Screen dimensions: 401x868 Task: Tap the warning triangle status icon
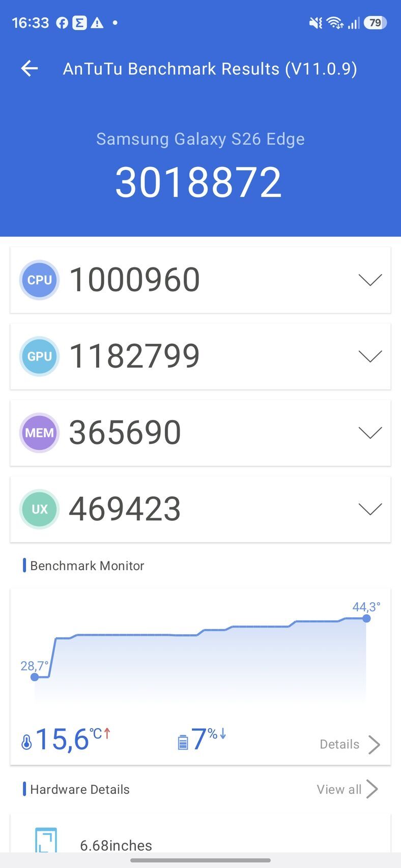tap(97, 23)
